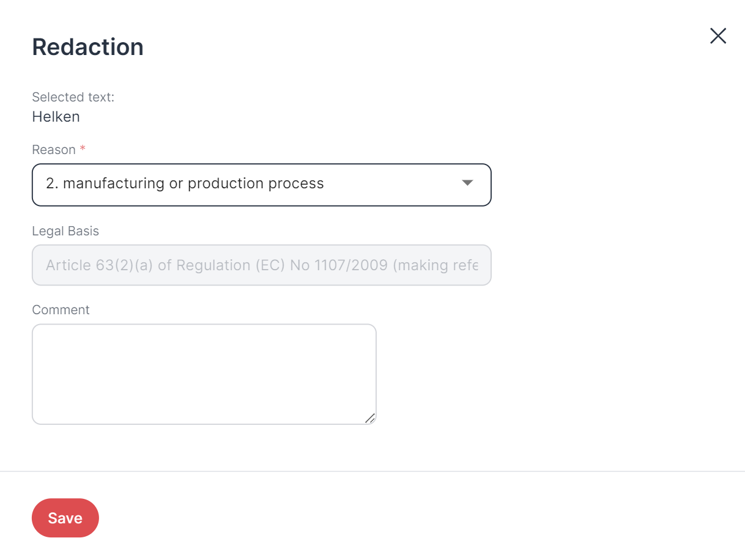Close the Redaction dialog with the X icon

pyautogui.click(x=718, y=36)
